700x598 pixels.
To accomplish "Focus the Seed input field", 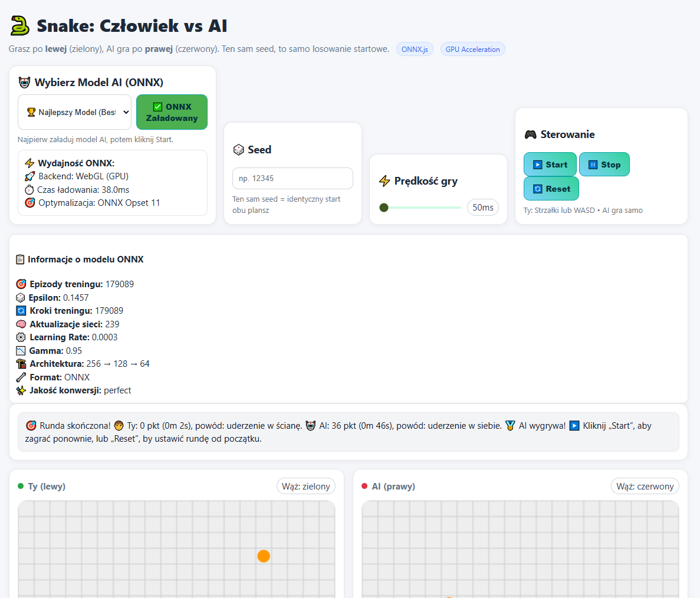I will 293,178.
